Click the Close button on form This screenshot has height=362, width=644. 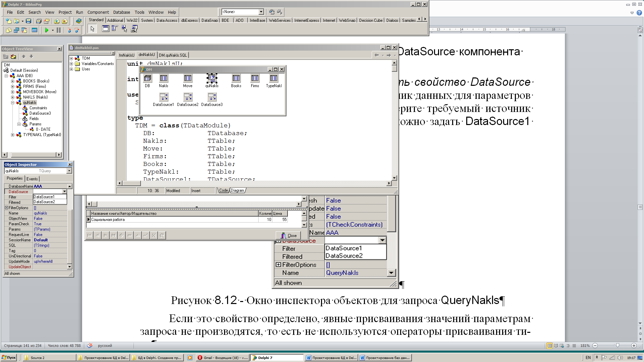pos(288,236)
